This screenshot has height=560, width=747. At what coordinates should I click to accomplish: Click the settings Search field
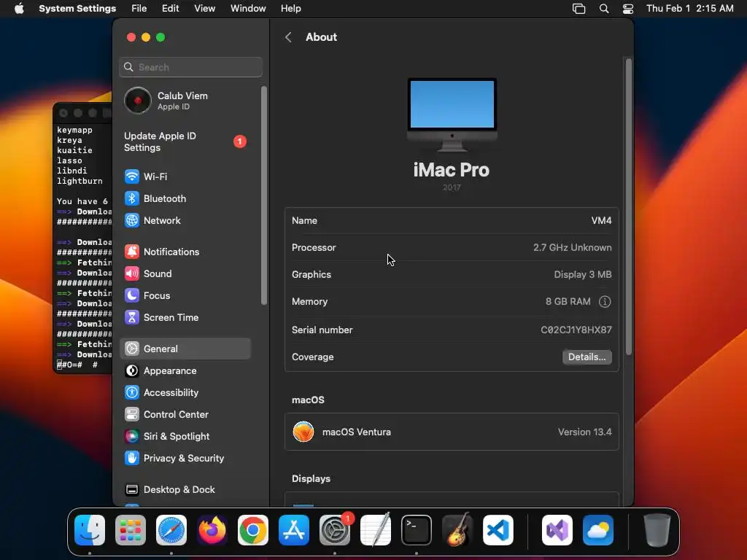pyautogui.click(x=190, y=67)
